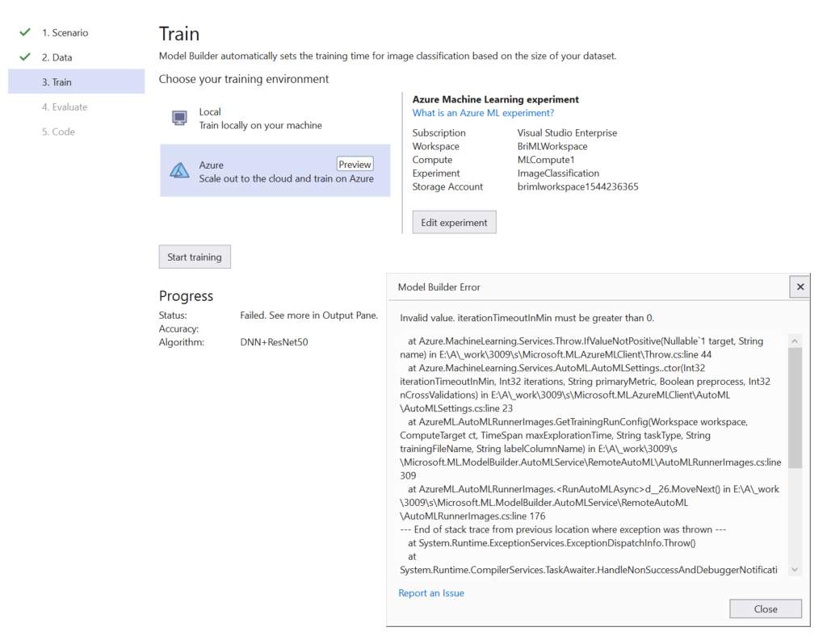This screenshot has height=644, width=827.
Task: Click the 'brimlworkspace1544236365' storage account value
Action: pyautogui.click(x=577, y=186)
